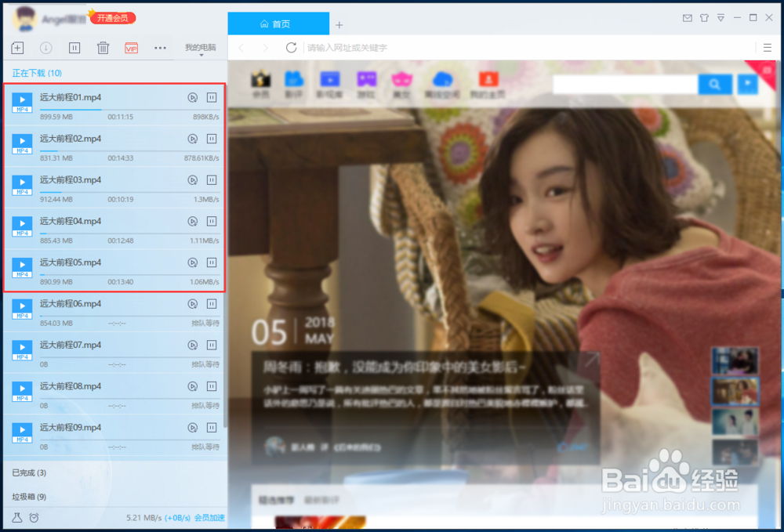Open a new tab with plus button
This screenshot has width=784, height=532.
coord(339,24)
